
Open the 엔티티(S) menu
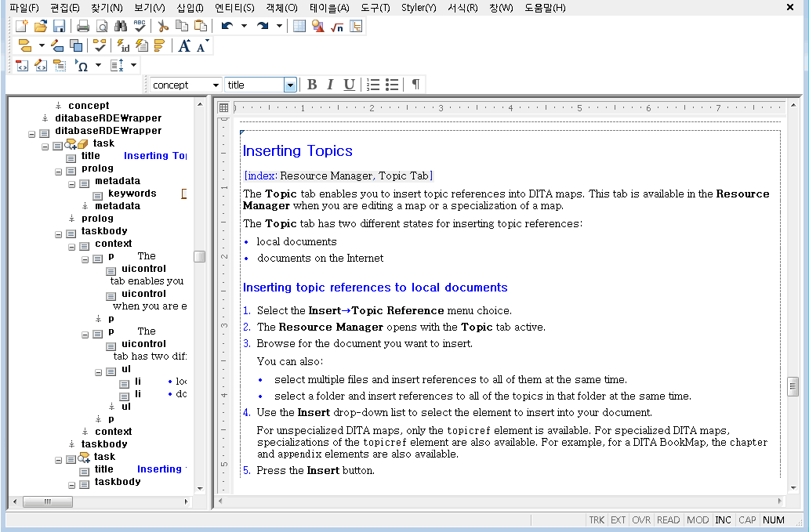[234, 8]
